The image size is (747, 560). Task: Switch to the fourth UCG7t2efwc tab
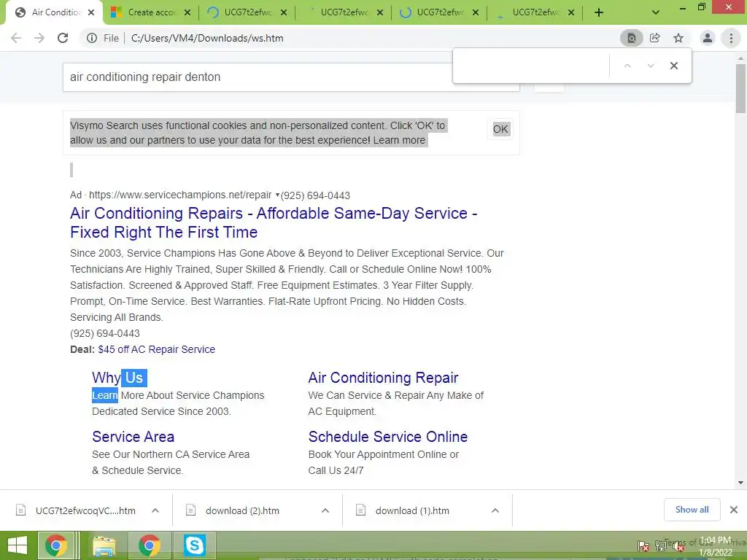535,13
